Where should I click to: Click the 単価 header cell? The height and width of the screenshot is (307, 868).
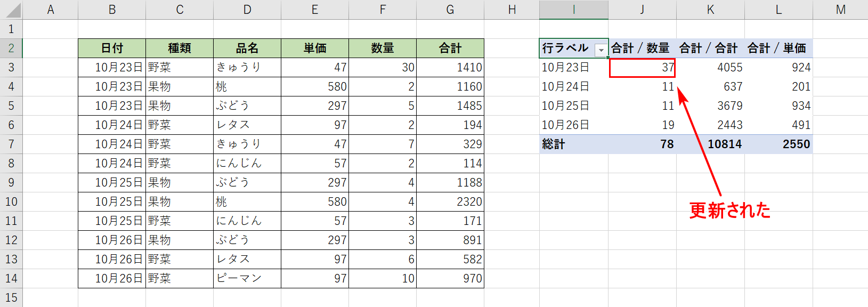(315, 48)
